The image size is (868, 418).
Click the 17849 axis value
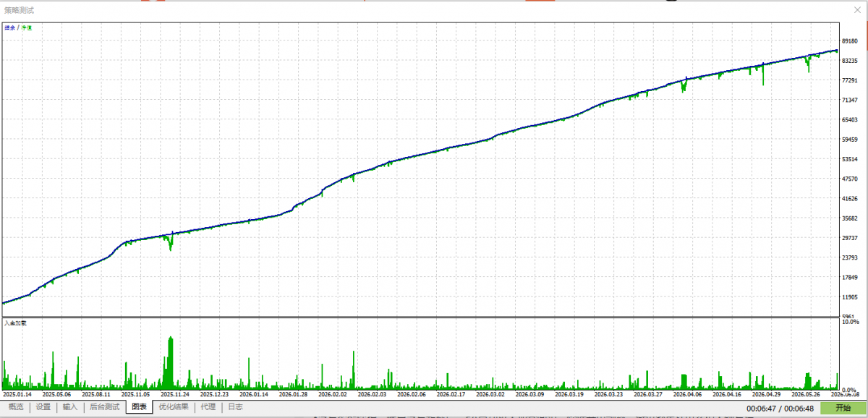tap(850, 277)
